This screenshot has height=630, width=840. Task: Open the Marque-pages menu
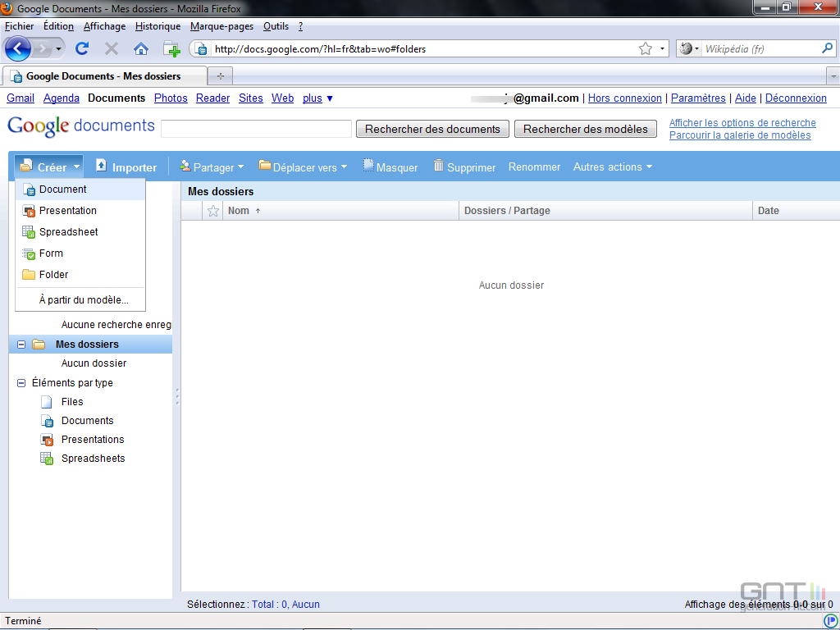coord(221,26)
